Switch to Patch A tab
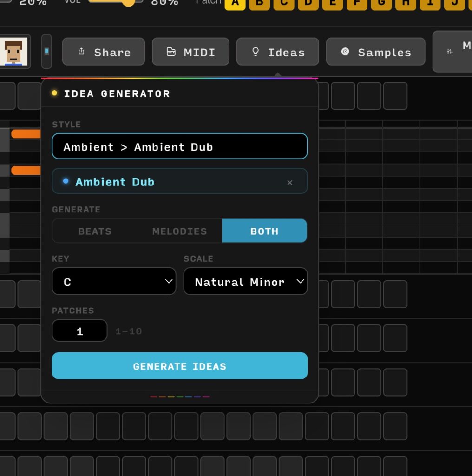The height and width of the screenshot is (476, 472). click(235, 4)
